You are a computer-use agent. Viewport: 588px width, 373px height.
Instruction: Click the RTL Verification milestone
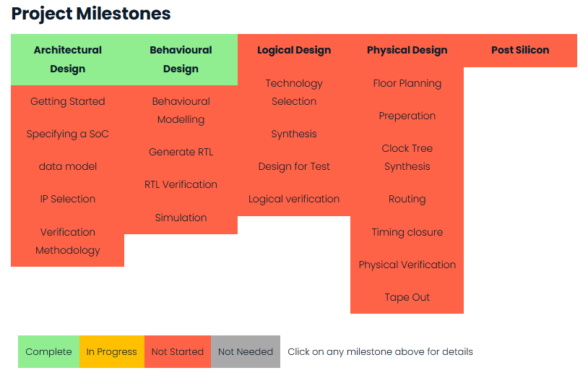coord(181,184)
